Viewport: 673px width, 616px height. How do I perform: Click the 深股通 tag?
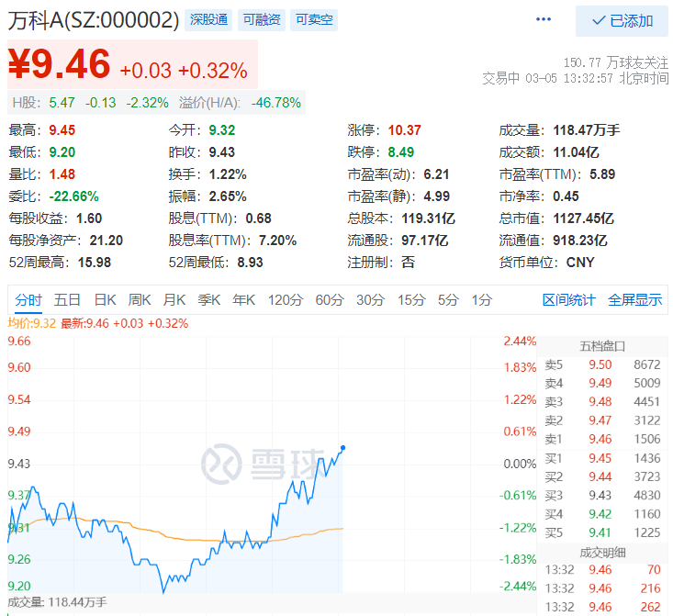208,20
